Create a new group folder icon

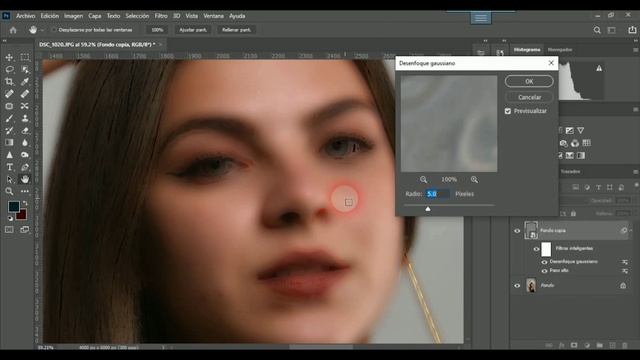click(x=599, y=345)
